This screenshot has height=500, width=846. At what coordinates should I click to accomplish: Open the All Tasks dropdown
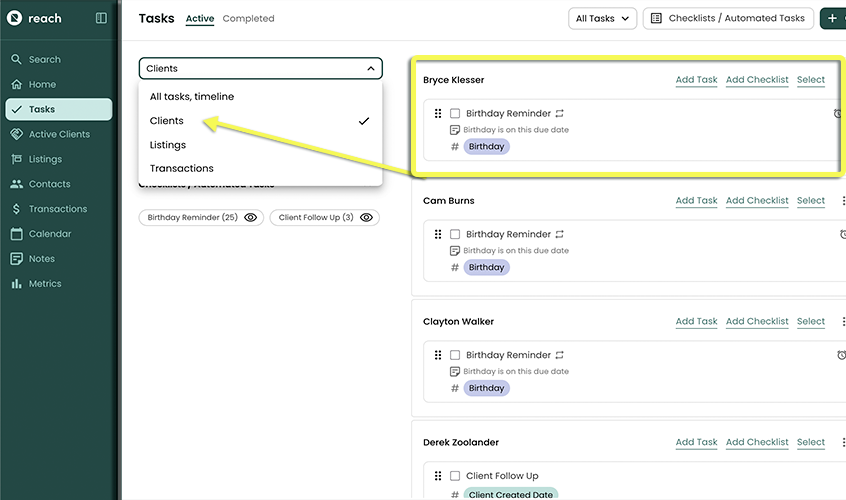[x=602, y=18]
